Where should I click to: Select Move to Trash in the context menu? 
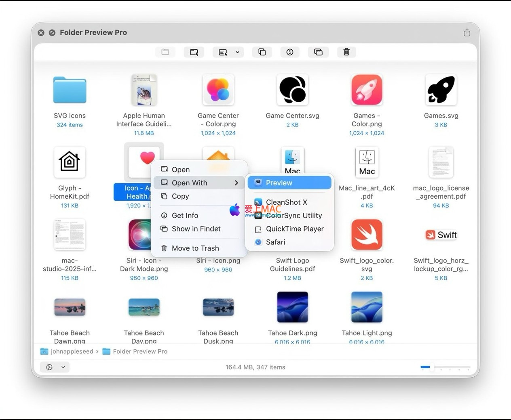[x=195, y=248]
